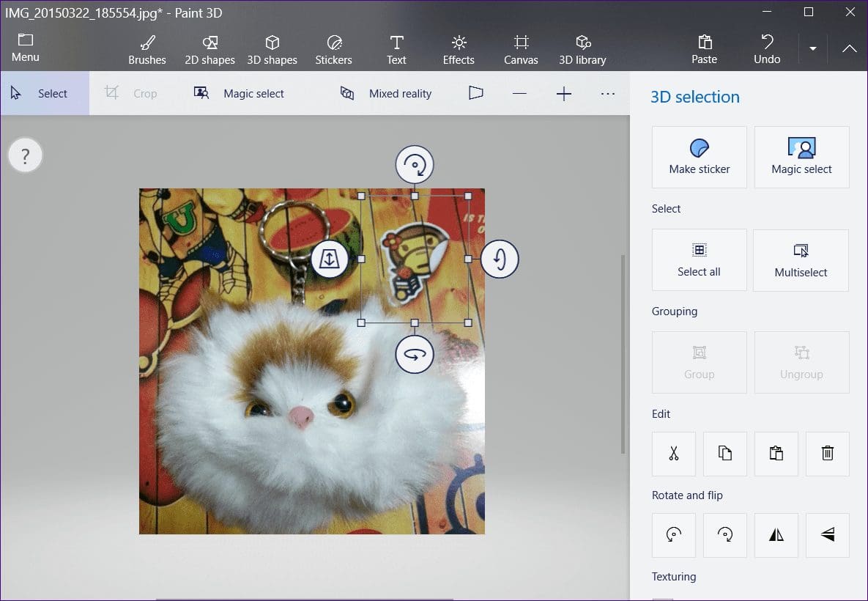Screen dimensions: 868x601
Task: Open the Menu folder button
Action: [x=26, y=48]
